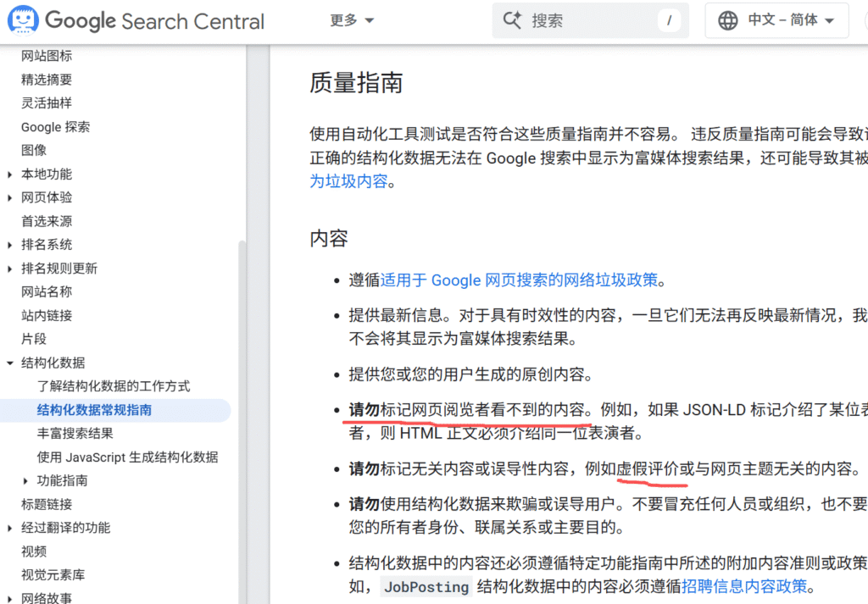Screen dimensions: 868x604
Task: Click the 内容 section heading
Action: coord(329,238)
